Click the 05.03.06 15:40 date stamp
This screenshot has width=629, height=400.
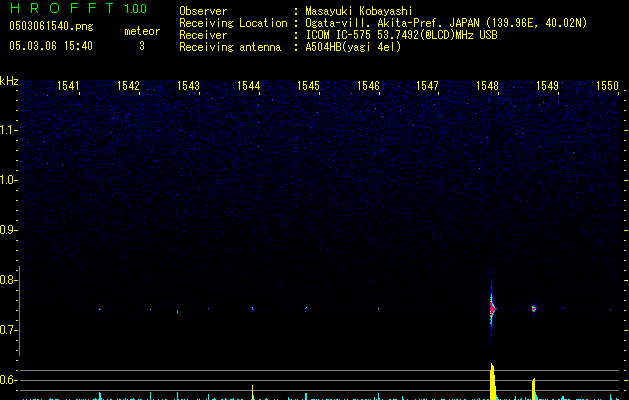[x=50, y=46]
